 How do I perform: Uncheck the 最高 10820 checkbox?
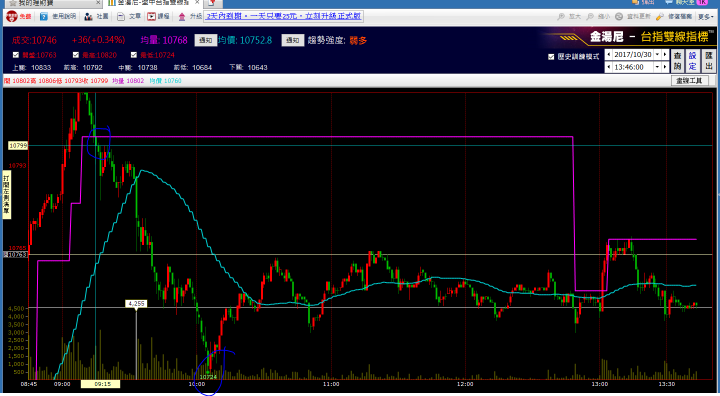click(76, 55)
